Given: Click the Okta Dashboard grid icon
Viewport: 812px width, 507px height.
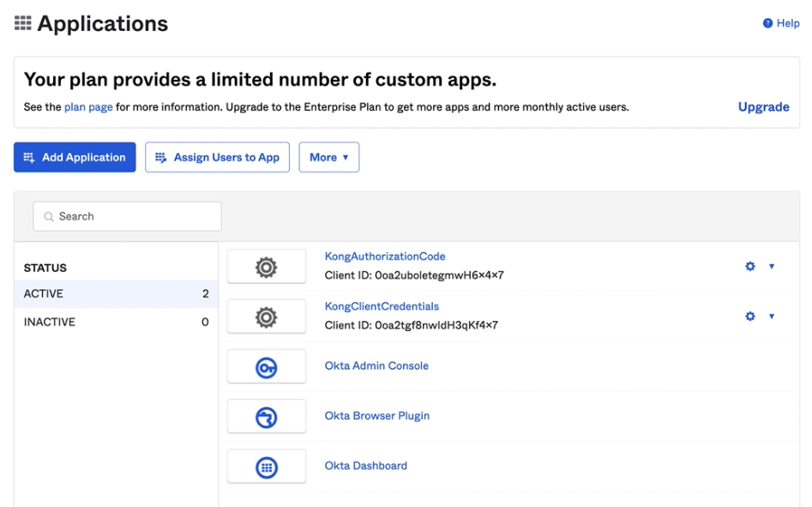Looking at the screenshot, I should [267, 468].
